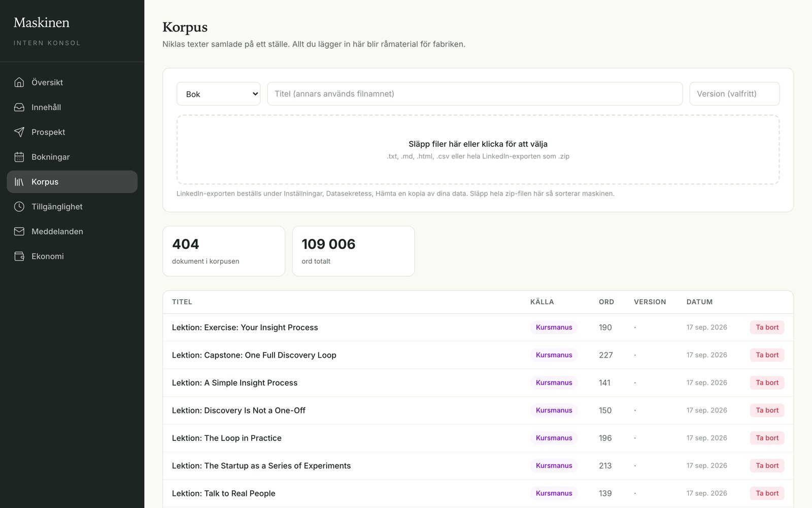The height and width of the screenshot is (508, 812).
Task: Remove 'Capstone: One Full Discovery Loop' row
Action: [767, 355]
